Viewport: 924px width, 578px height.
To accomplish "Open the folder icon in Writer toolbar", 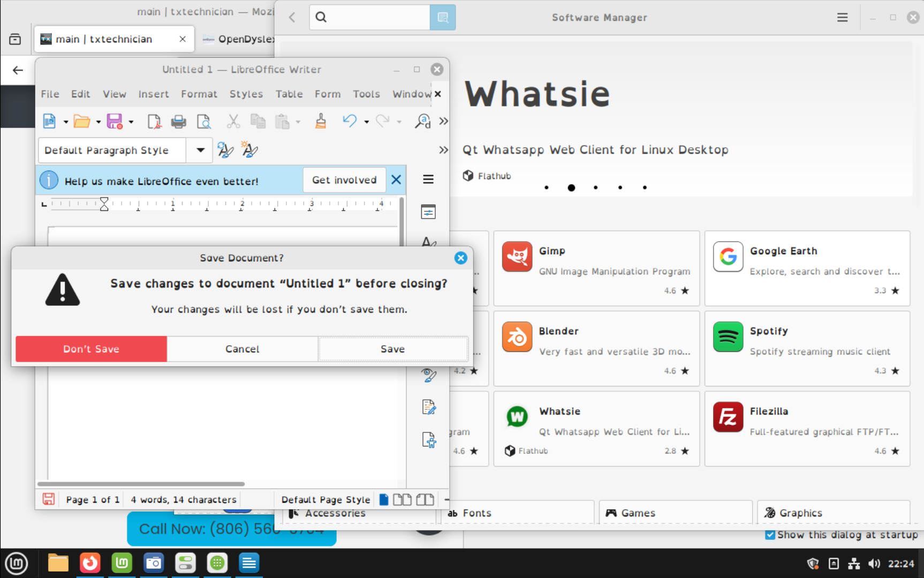I will 81,121.
